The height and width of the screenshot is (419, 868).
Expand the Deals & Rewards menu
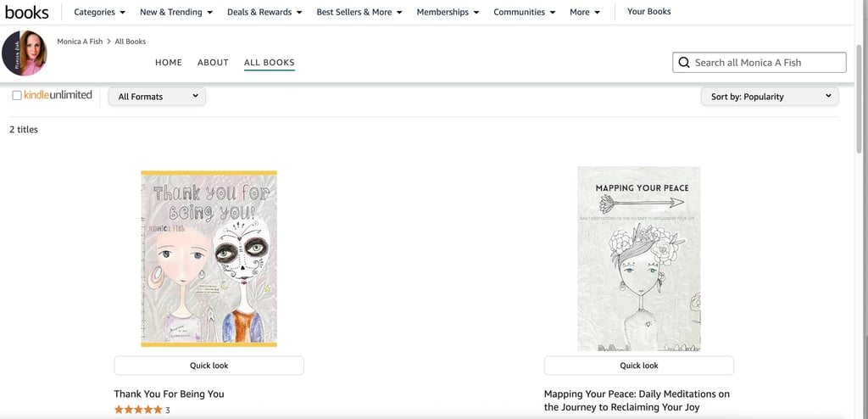coord(264,12)
